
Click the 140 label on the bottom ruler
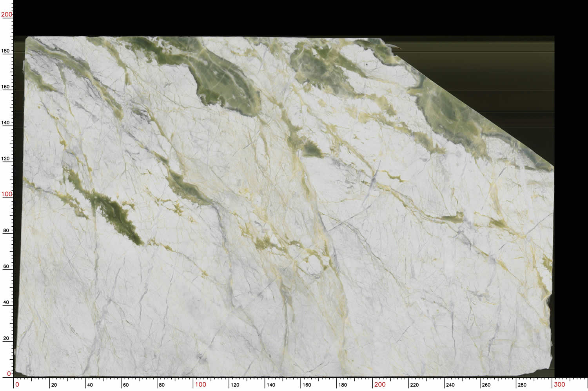tap(271, 385)
